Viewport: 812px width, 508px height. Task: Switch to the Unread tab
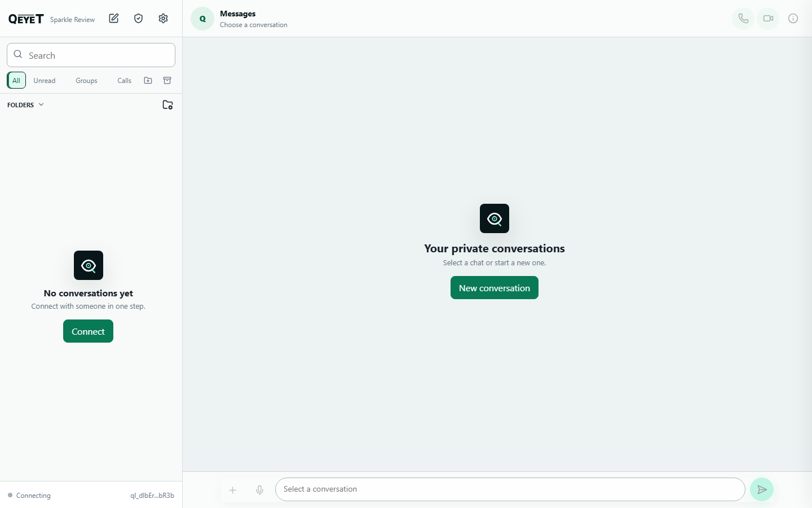pyautogui.click(x=45, y=81)
